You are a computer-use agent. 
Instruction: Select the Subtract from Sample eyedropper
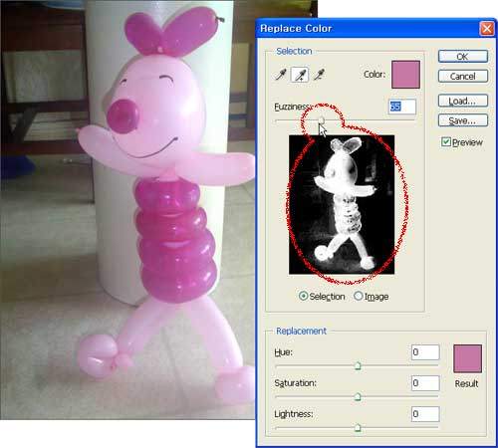(x=319, y=75)
